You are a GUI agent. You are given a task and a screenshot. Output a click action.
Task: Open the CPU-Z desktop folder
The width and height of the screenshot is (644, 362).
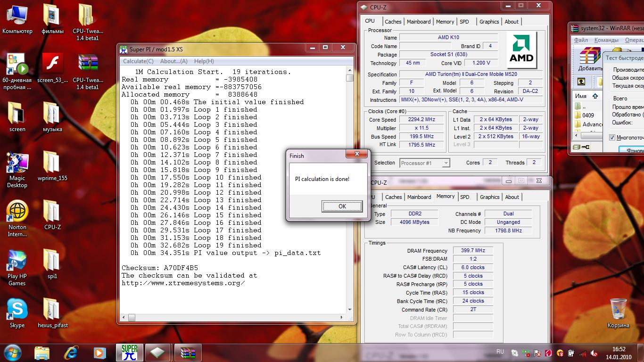(x=52, y=215)
